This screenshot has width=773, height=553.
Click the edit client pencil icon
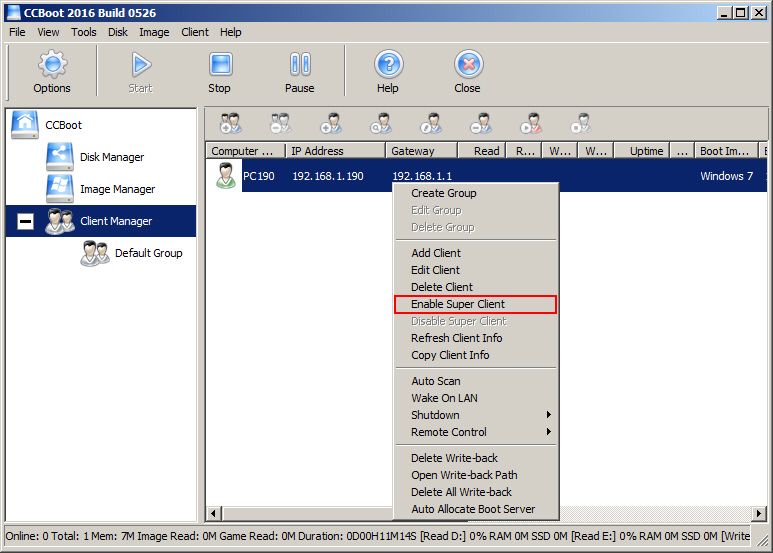point(431,123)
